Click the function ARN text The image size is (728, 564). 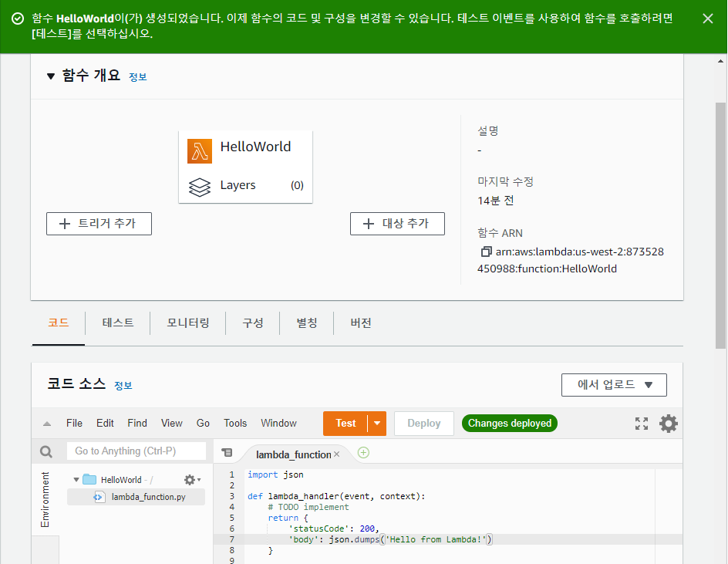click(x=571, y=260)
